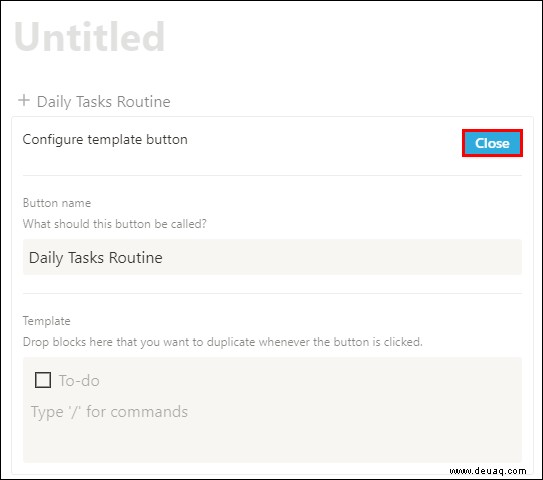Click "What should this button be called?" text
The height and width of the screenshot is (480, 543).
(x=115, y=224)
